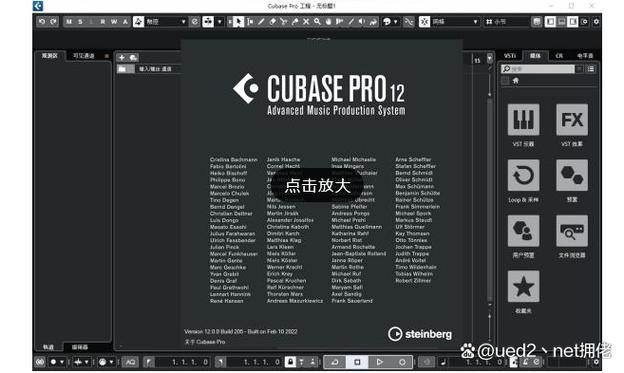This screenshot has height=373, width=624.
Task: Switch to the CR tab
Action: [x=559, y=56]
